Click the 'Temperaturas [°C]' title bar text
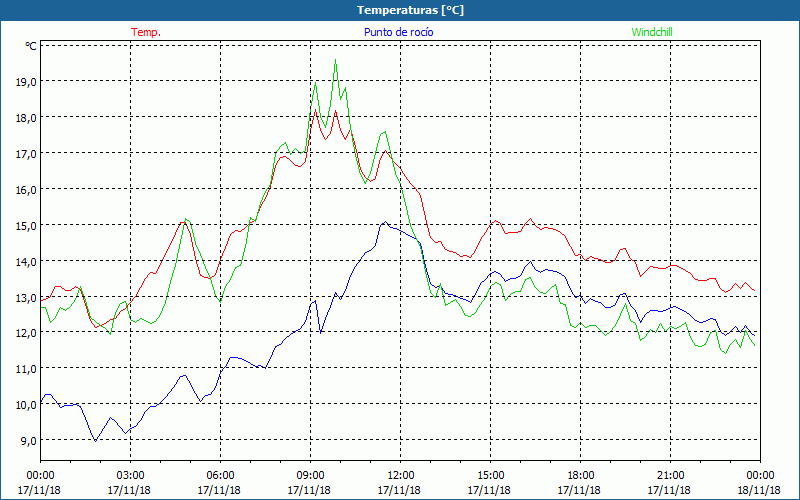The width and height of the screenshot is (800, 500). tap(410, 10)
